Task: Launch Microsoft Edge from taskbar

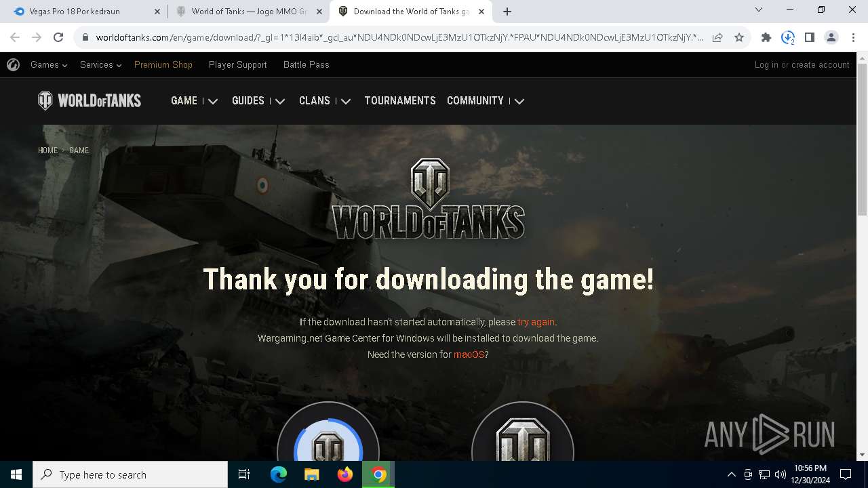Action: click(x=279, y=474)
